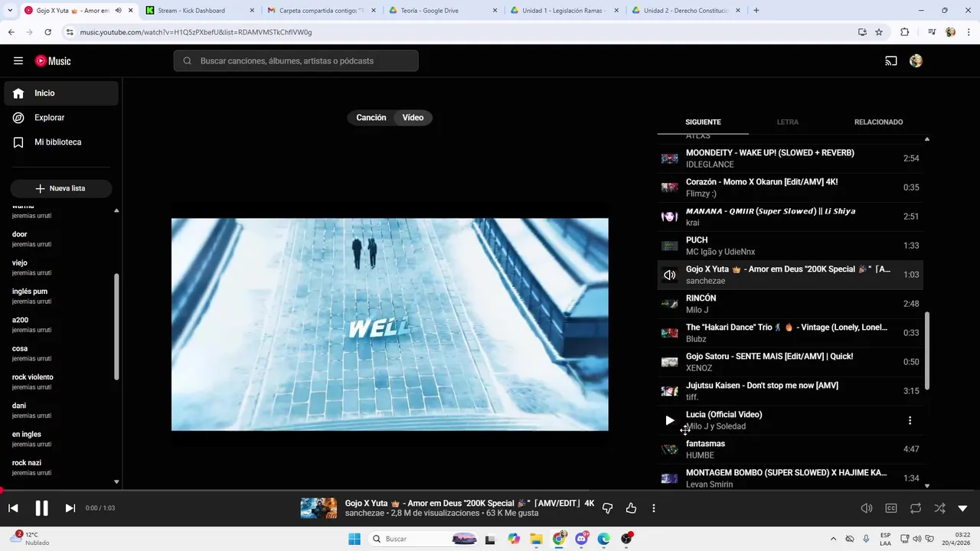
Task: Open the 'viejo' playlist
Action: (60, 267)
